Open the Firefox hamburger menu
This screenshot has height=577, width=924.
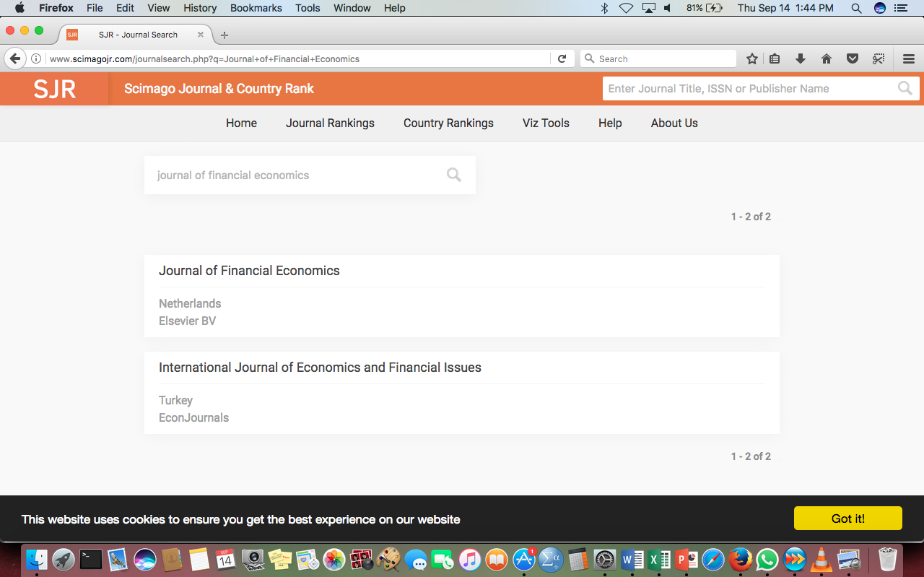coord(909,59)
